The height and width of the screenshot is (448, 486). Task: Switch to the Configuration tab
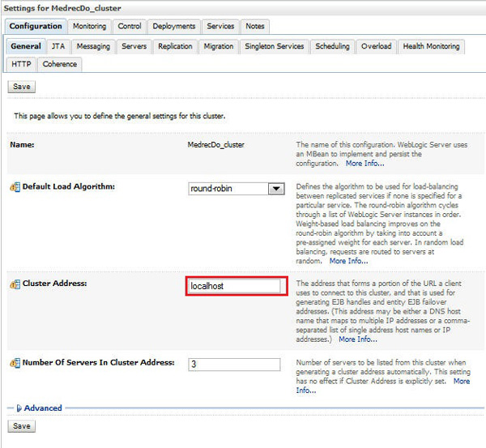coord(36,27)
